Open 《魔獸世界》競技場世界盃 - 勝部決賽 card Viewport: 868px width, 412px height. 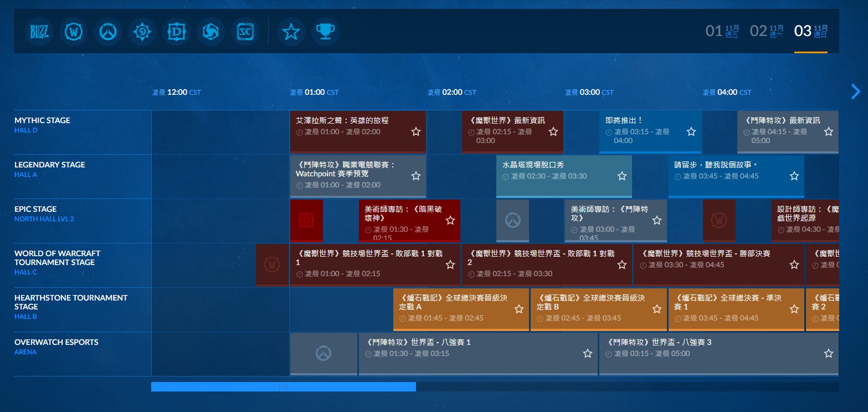coord(718,265)
